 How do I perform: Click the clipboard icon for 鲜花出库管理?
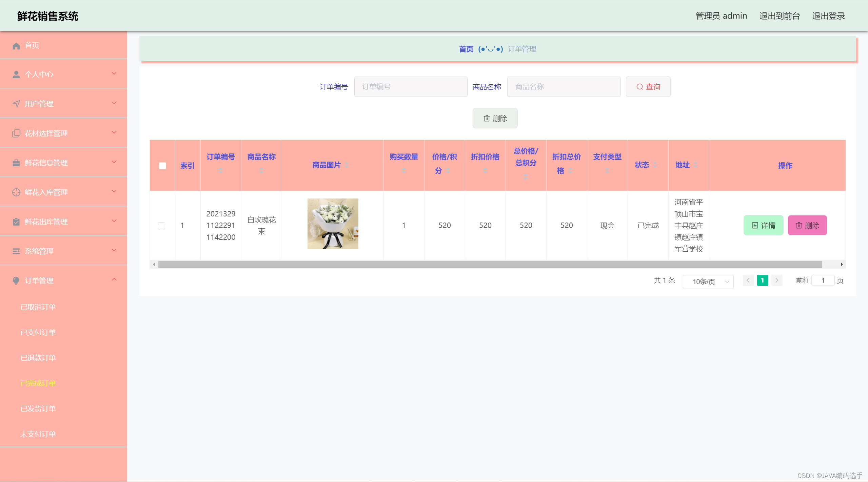point(16,222)
